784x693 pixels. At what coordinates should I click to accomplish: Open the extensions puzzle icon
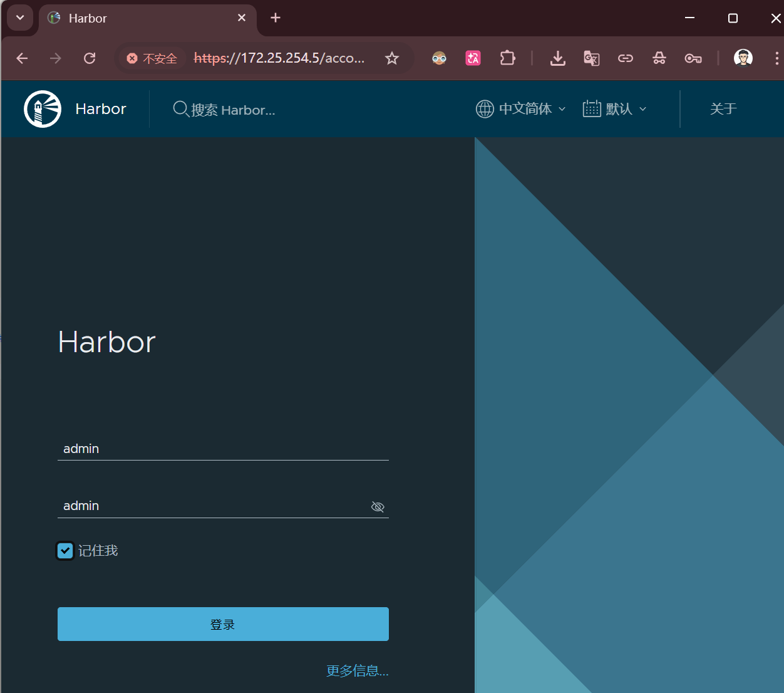click(507, 58)
